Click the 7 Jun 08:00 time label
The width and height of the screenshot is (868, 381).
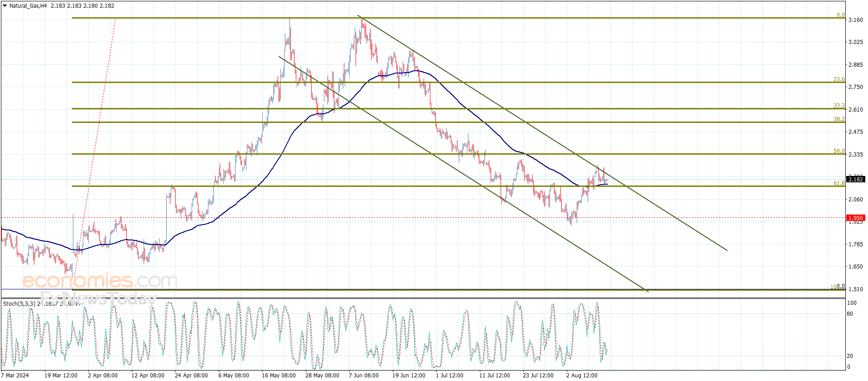point(364,376)
